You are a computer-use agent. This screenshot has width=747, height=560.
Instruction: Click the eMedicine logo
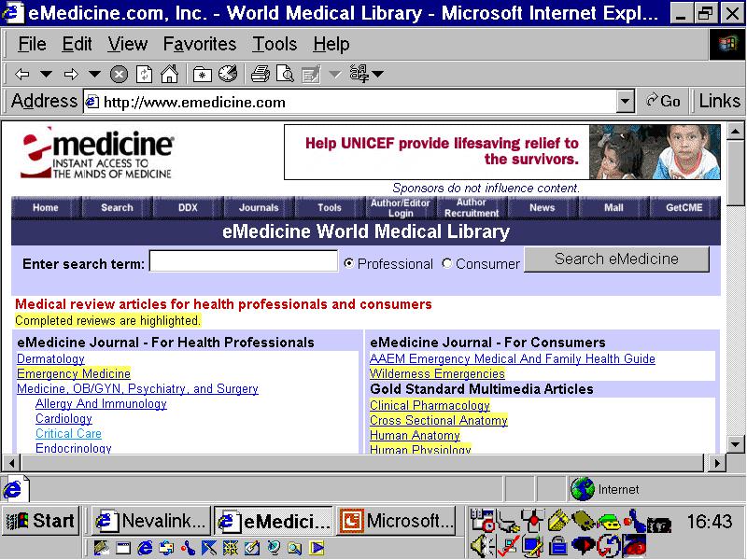coord(97,152)
